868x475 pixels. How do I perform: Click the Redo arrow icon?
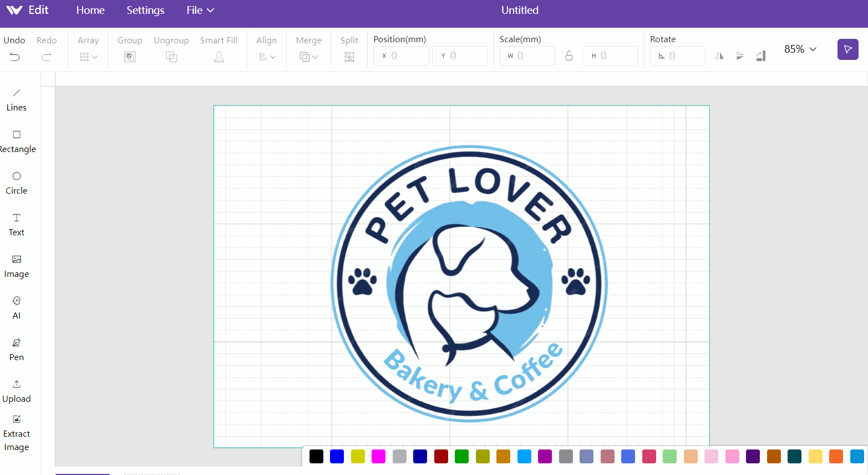click(x=47, y=57)
